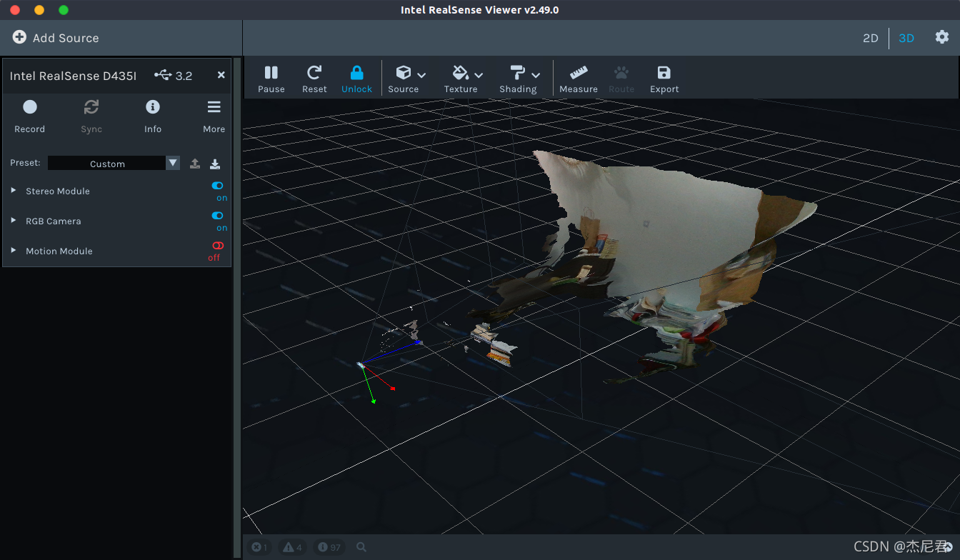
Task: Click the Route paw icon
Action: [x=621, y=72]
